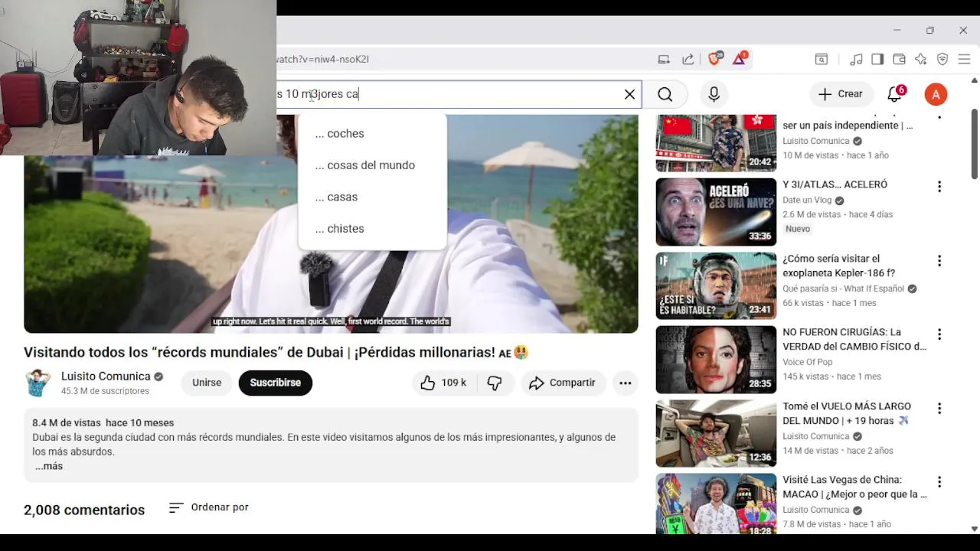Open the Luisito Comunica channel avatar
Screen dimensions: 980x551
point(38,383)
